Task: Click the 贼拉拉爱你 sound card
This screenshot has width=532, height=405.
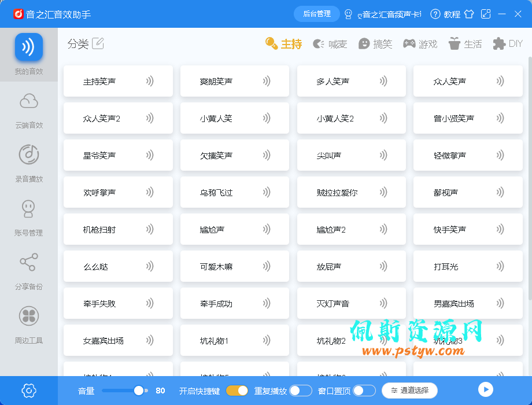Action: tap(352, 192)
